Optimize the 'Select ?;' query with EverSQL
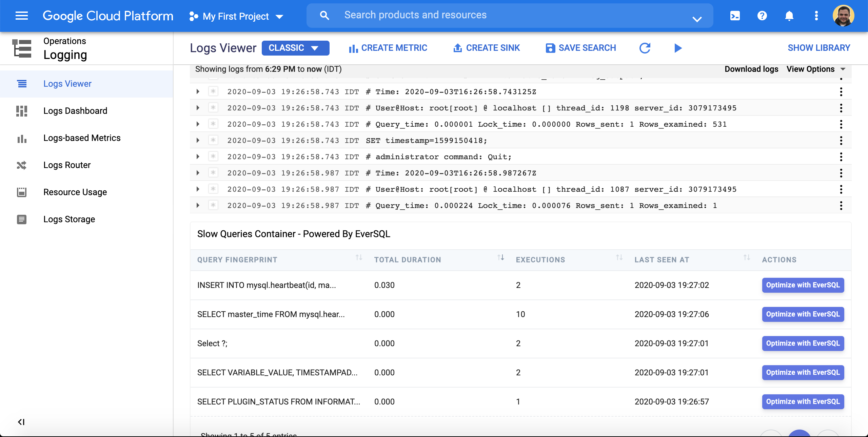Screen dimensions: 868x437 pos(803,344)
